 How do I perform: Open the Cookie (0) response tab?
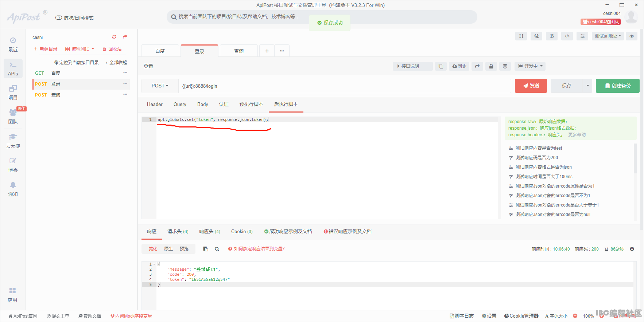(x=242, y=232)
